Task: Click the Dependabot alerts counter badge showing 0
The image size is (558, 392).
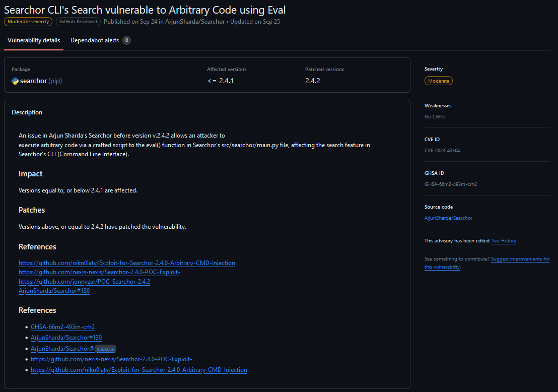Action: pyautogui.click(x=126, y=40)
